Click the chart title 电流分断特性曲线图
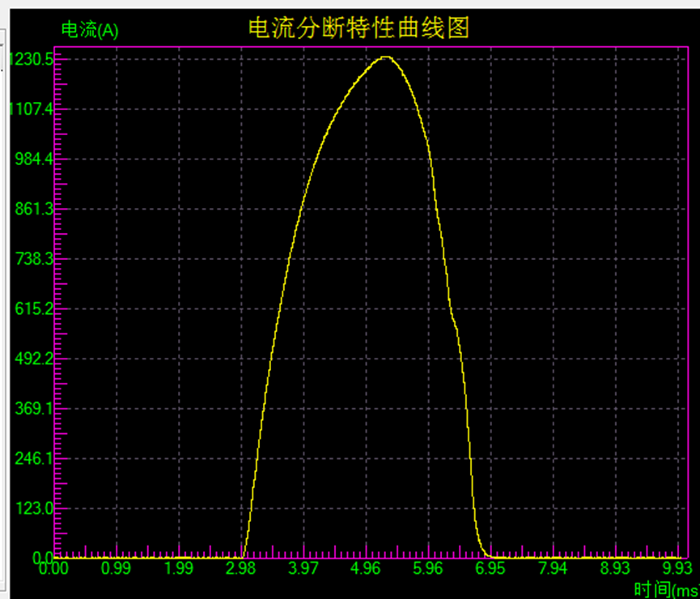This screenshot has width=700, height=599. pos(358,29)
